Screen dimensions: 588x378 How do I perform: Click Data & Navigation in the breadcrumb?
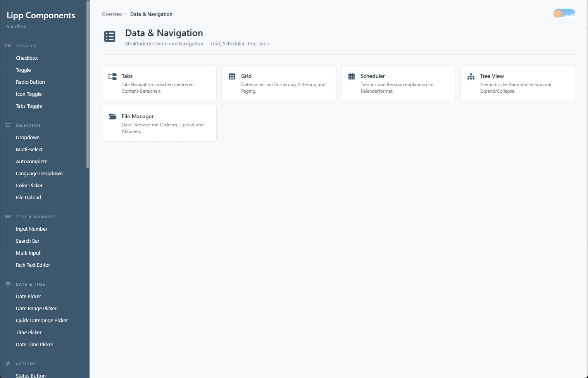pos(151,14)
